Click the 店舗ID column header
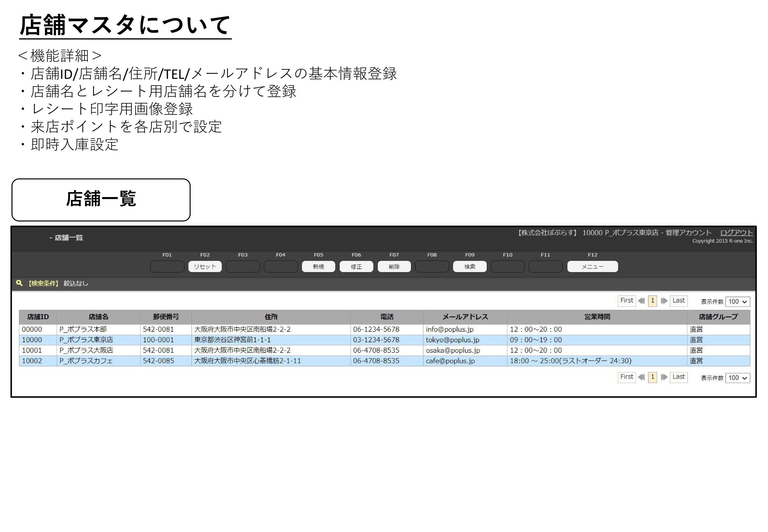 point(38,317)
